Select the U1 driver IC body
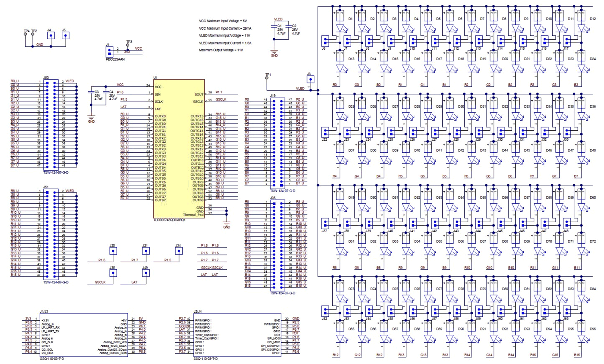This screenshot has width=604, height=364. pos(179,149)
